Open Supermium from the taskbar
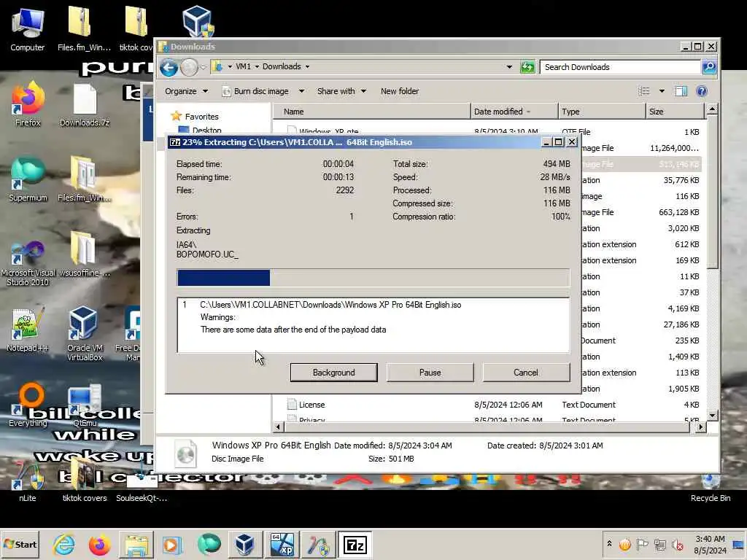 point(209,544)
